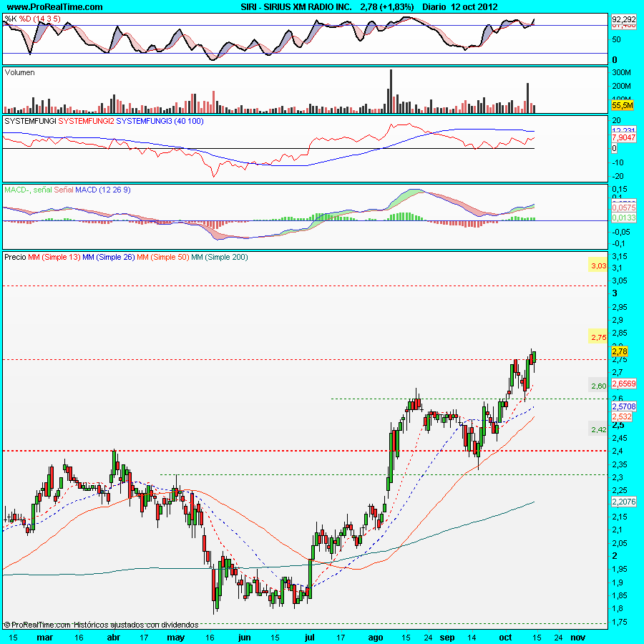Click the green 2,60 support tag
The height and width of the screenshot is (644, 644).
[x=598, y=386]
